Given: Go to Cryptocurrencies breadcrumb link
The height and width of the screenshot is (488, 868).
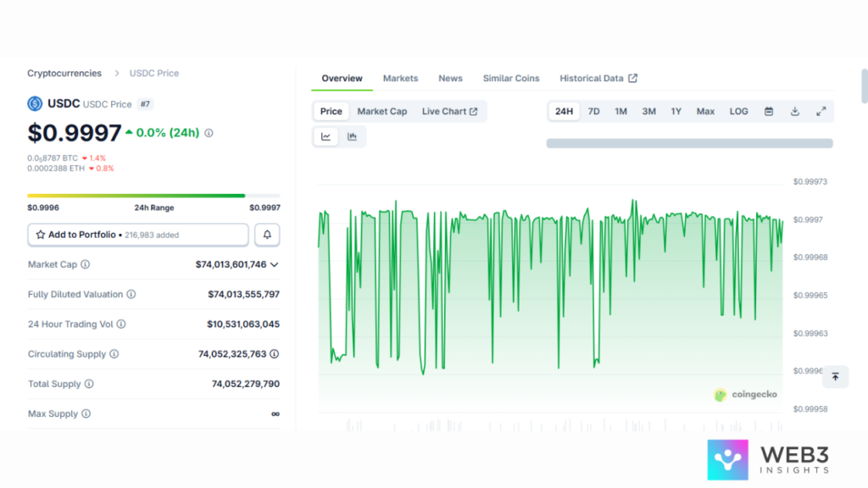Looking at the screenshot, I should [x=64, y=73].
